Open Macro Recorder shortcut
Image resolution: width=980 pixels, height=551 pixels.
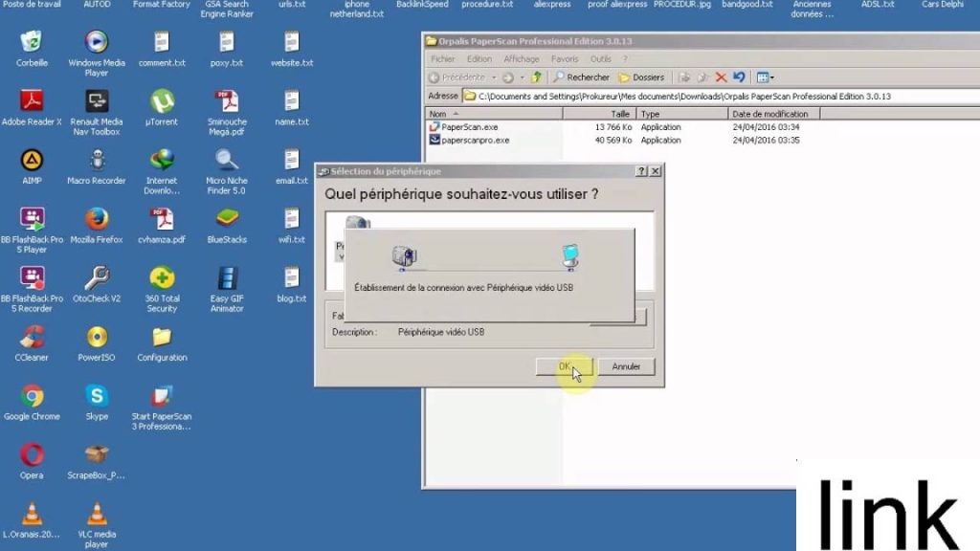click(97, 160)
